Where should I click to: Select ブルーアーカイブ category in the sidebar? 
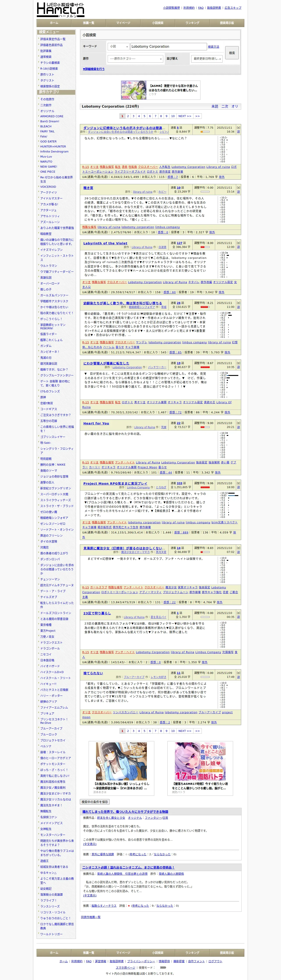[x=51, y=728]
